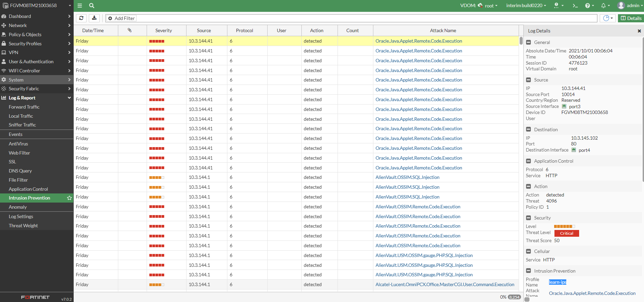Open the CLI console icon
The width and height of the screenshot is (644, 302).
point(575,5)
